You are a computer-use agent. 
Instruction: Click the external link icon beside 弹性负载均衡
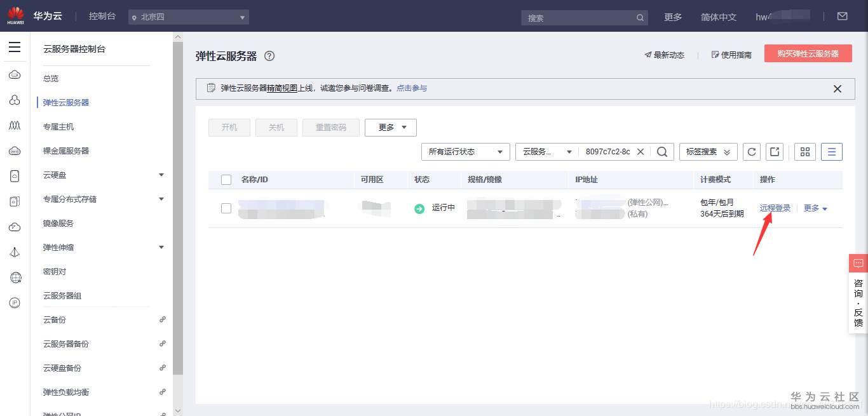(x=163, y=392)
